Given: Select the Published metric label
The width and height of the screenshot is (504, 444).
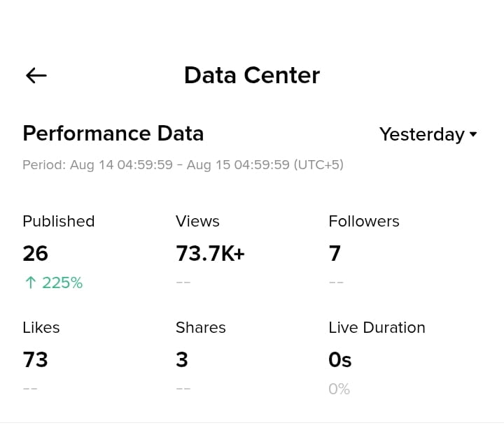Looking at the screenshot, I should (x=59, y=221).
